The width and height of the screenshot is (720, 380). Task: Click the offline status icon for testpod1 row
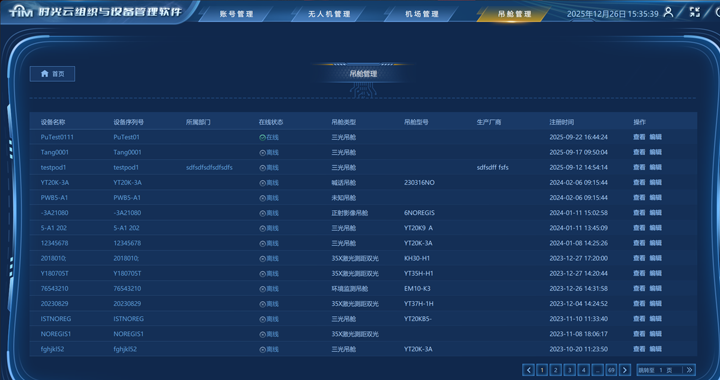(x=262, y=168)
